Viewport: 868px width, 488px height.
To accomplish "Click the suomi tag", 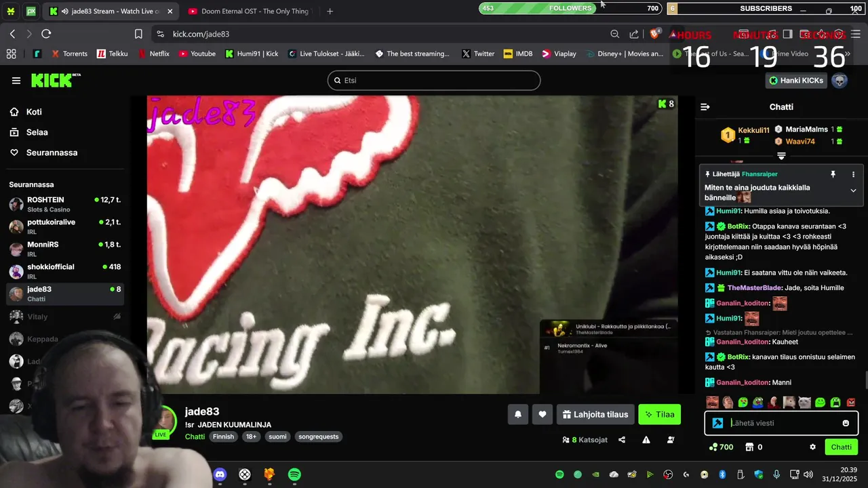I will 277,436.
